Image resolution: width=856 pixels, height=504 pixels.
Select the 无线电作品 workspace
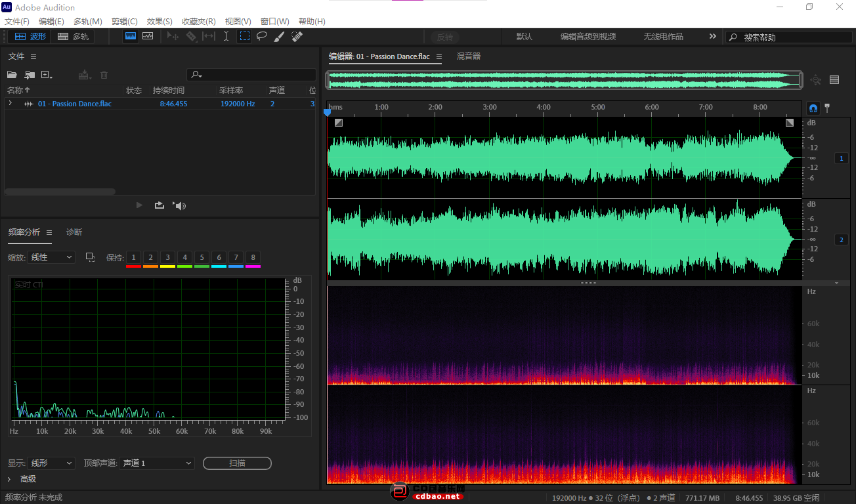(663, 37)
